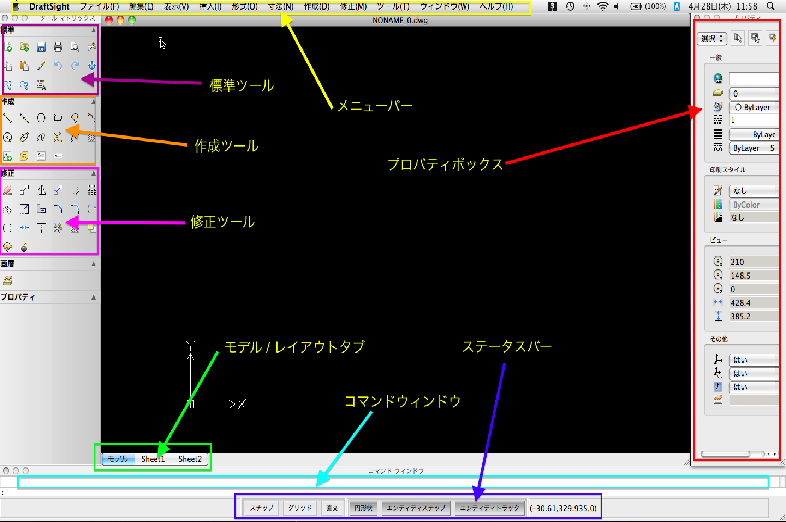Image resolution: width=786 pixels, height=522 pixels.
Task: Click the coordinates readout in the status bar
Action: tap(563, 508)
